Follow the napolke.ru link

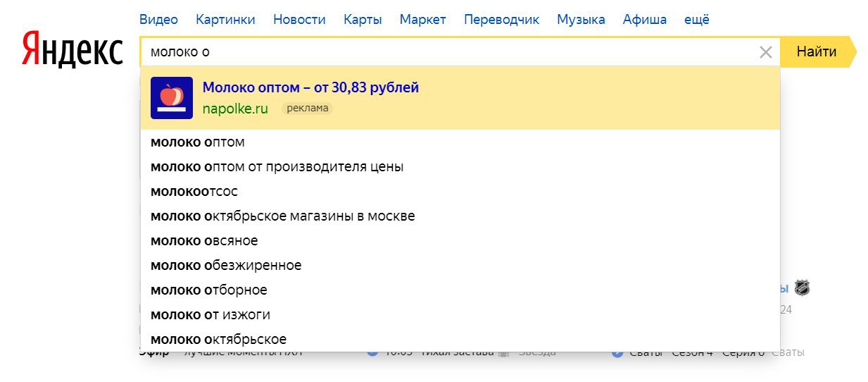coord(235,109)
